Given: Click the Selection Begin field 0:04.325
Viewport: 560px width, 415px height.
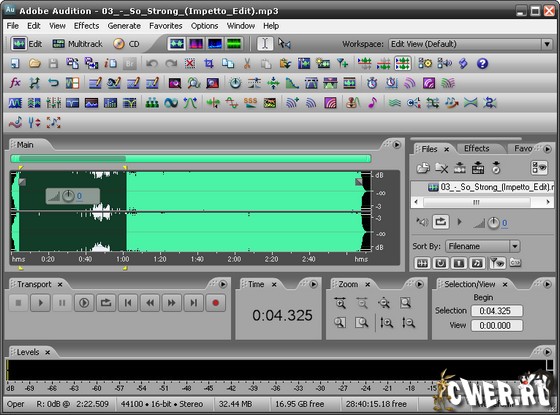Looking at the screenshot, I should click(x=496, y=311).
